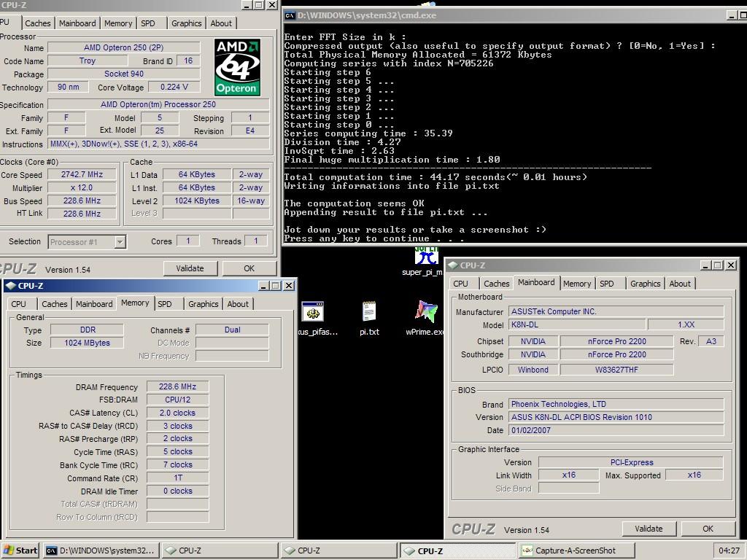Switch to Capture-A-ScreenShot taskbar item
Image resolution: width=747 pixels, height=560 pixels.
pyautogui.click(x=576, y=551)
